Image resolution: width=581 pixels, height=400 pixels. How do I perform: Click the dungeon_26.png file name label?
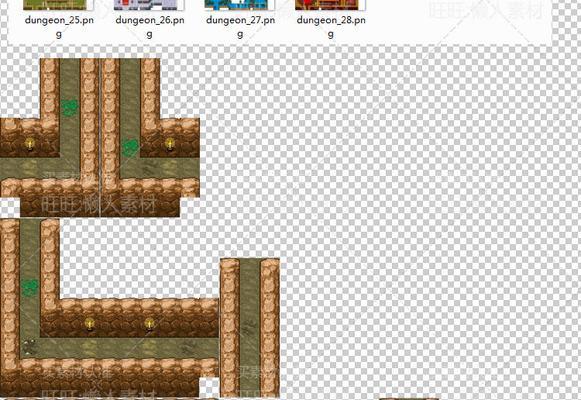150,27
